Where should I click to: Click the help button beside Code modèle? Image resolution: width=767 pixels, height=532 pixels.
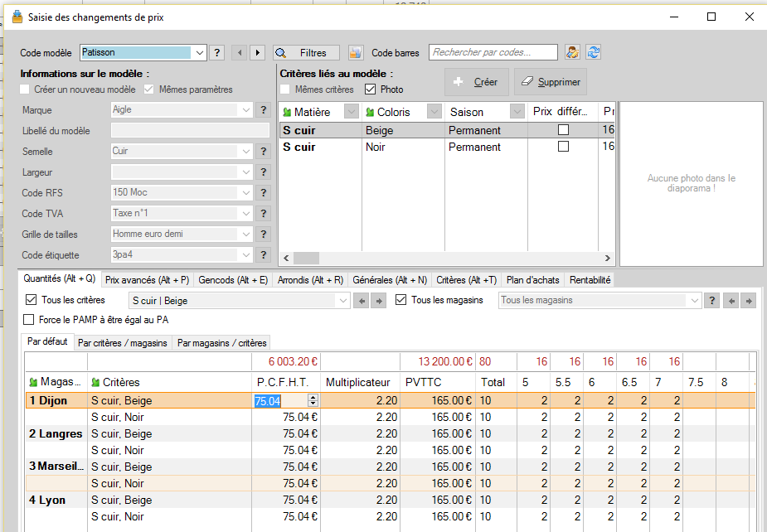point(216,53)
